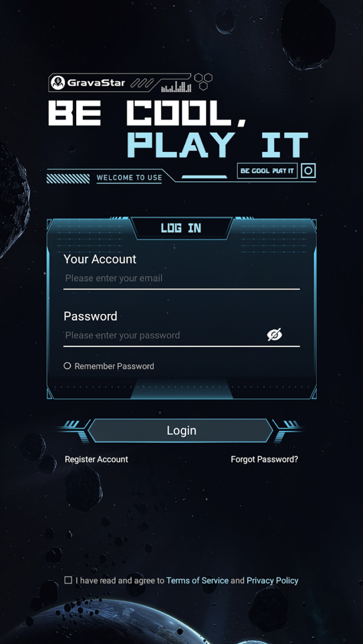This screenshot has height=644, width=363.
Task: Click the GravaStar robot logo icon
Action: point(58,82)
